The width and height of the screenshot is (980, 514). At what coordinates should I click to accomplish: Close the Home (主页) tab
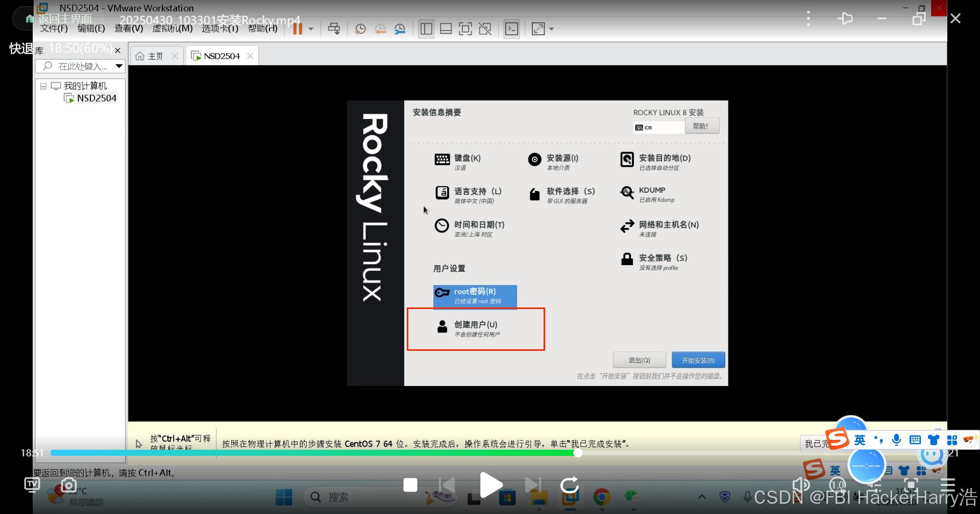tap(175, 56)
